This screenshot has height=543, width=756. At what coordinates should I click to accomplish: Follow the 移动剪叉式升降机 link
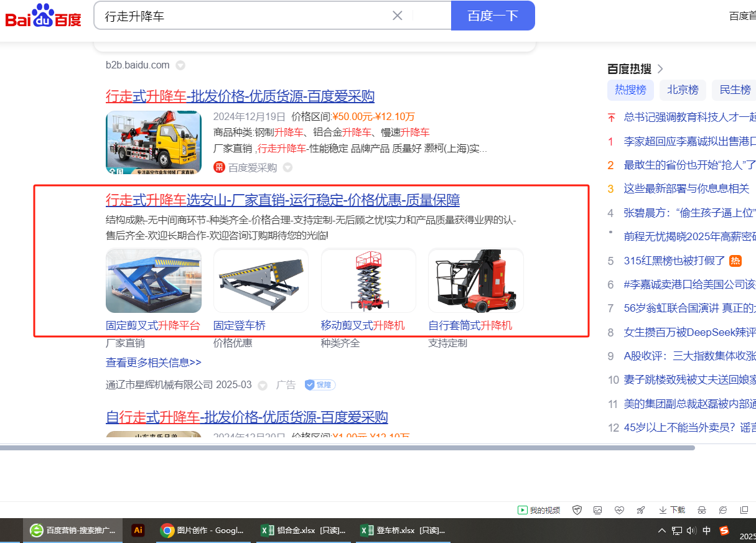click(x=363, y=325)
